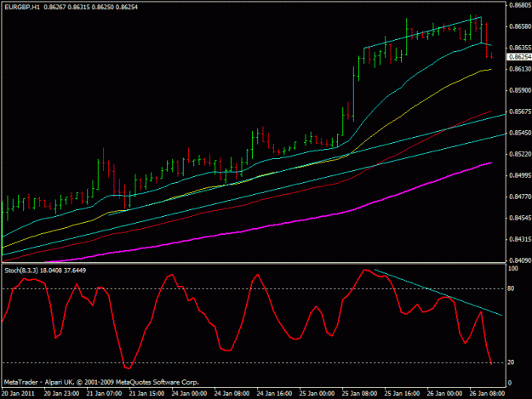Click the 26 Jan 00:00 time label
The width and height of the screenshot is (532, 399).
[444, 394]
